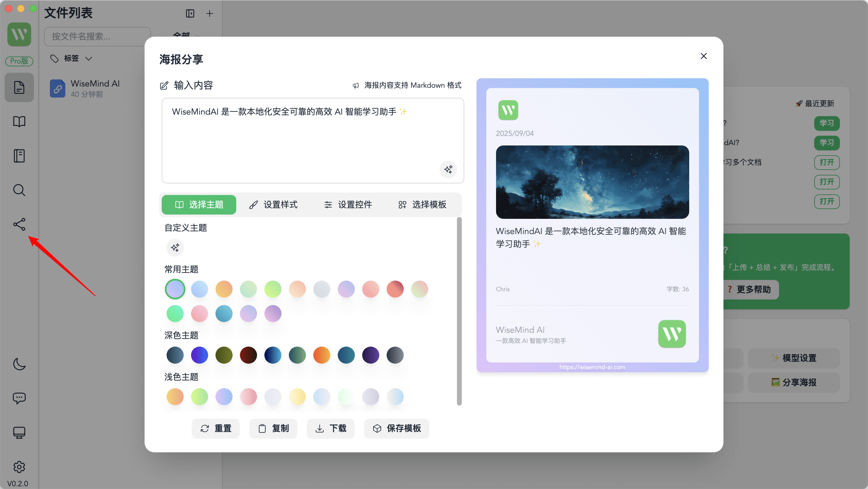Click the WiseMind green logo in sidebar
Viewport: 868px width, 489px height.
(19, 34)
